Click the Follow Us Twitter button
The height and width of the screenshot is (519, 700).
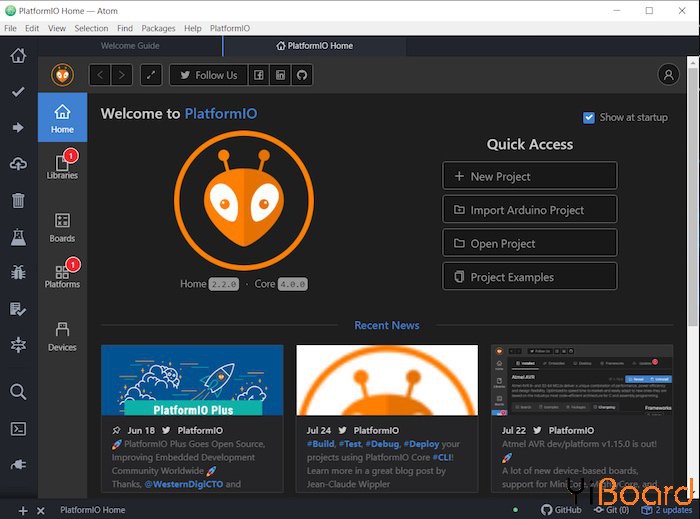click(x=208, y=75)
